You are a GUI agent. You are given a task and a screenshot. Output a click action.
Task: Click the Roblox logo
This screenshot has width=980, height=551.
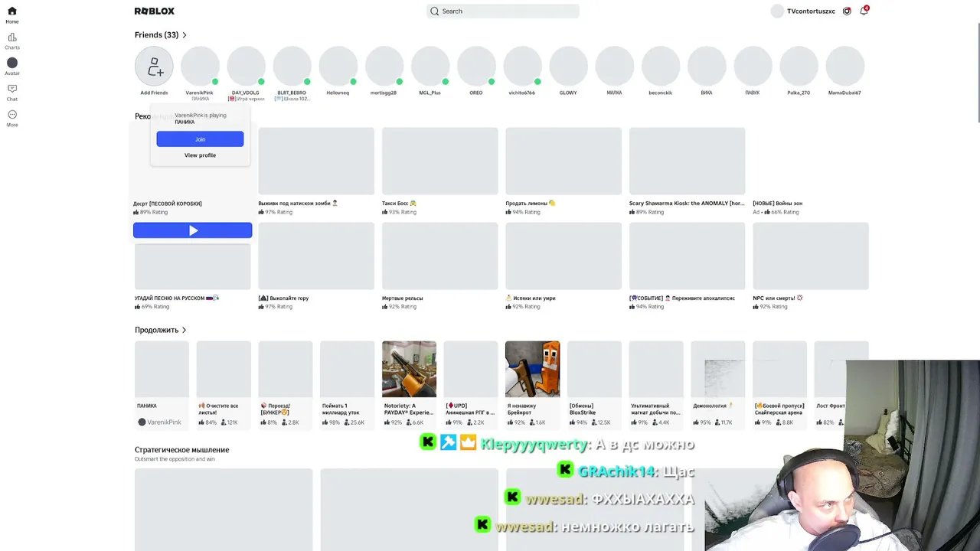click(155, 11)
